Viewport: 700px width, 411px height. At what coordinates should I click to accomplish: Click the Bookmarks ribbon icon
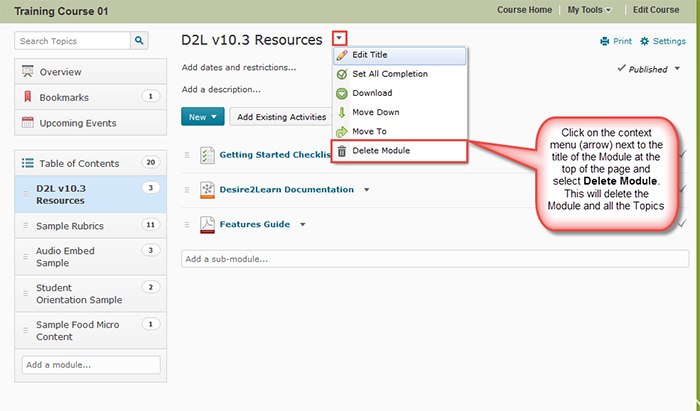pos(28,97)
